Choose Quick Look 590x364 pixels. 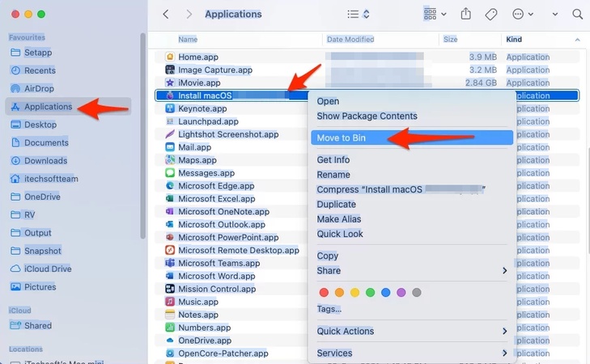[x=340, y=234]
